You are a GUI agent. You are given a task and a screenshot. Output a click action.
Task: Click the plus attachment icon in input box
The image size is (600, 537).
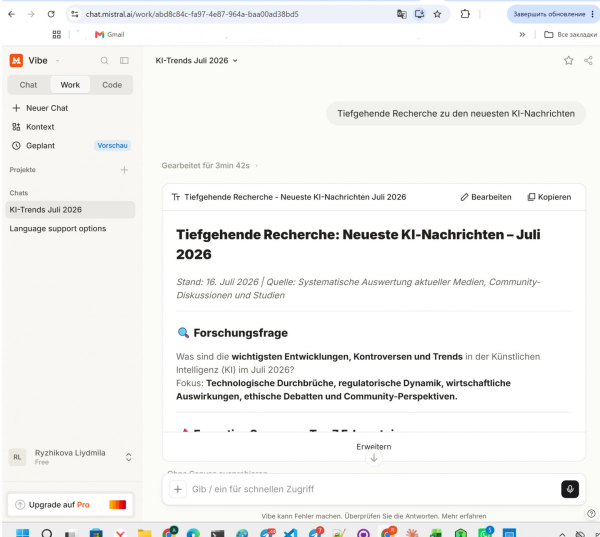click(178, 489)
